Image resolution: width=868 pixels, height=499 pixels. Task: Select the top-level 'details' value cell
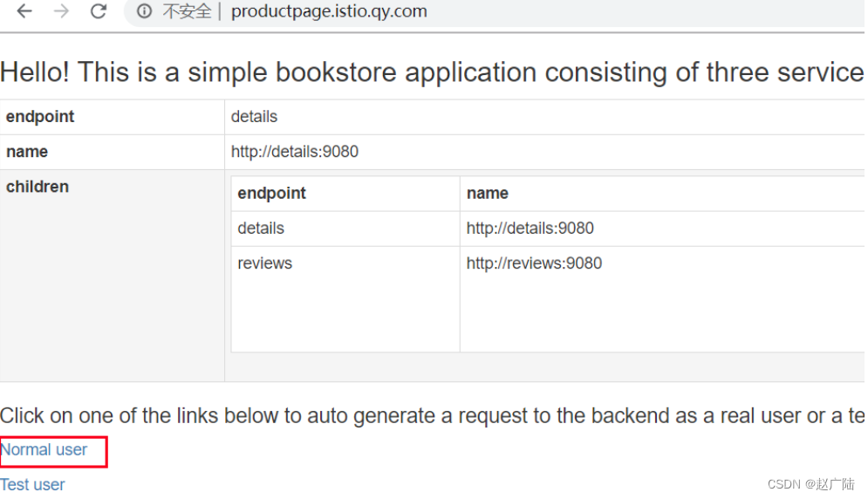tap(254, 117)
